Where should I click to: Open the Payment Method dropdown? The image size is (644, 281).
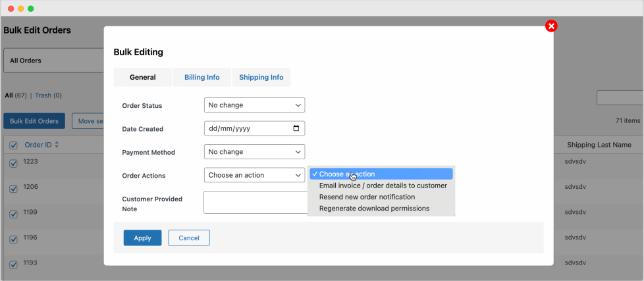(254, 152)
